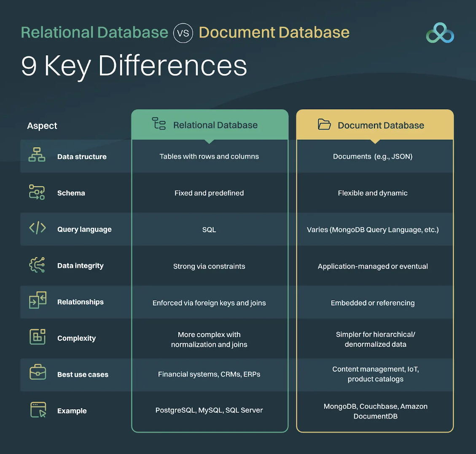This screenshot has height=454, width=476.
Task: Click the Schema flow icon
Action: (37, 192)
